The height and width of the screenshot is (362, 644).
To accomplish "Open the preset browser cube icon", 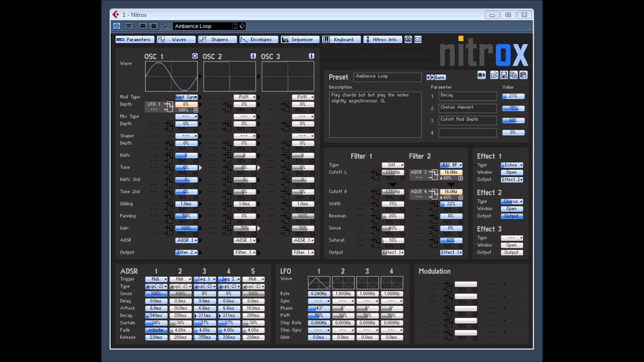I will tap(242, 26).
